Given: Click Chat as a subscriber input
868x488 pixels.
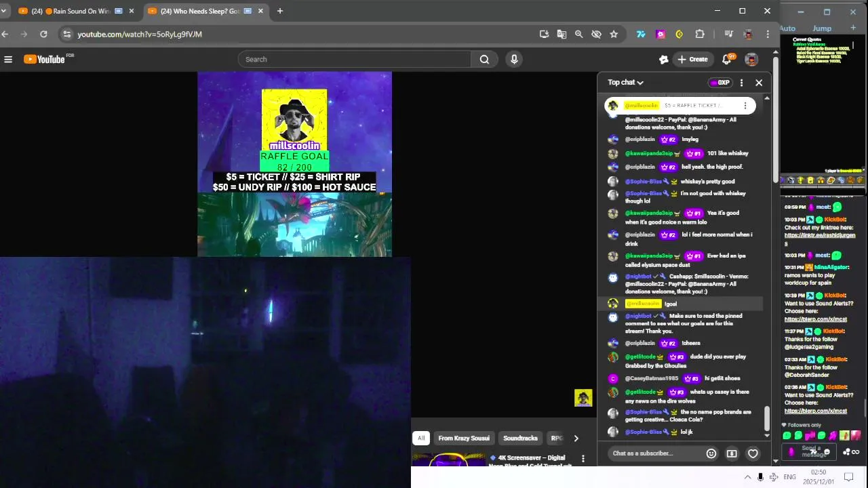Looking at the screenshot, I should pyautogui.click(x=654, y=453).
